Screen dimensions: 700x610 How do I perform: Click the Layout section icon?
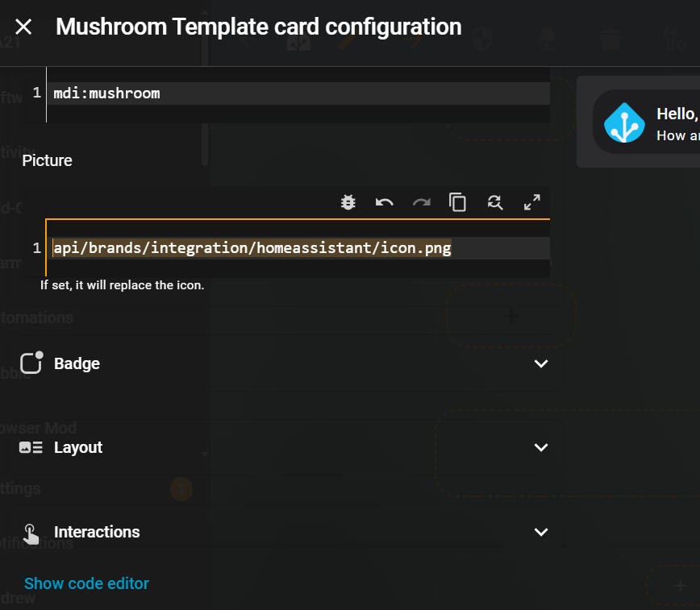[x=31, y=447]
